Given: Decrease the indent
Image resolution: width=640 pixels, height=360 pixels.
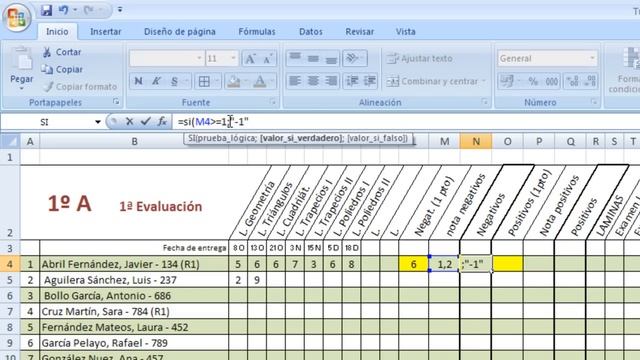Looking at the screenshot, I should tap(352, 81).
